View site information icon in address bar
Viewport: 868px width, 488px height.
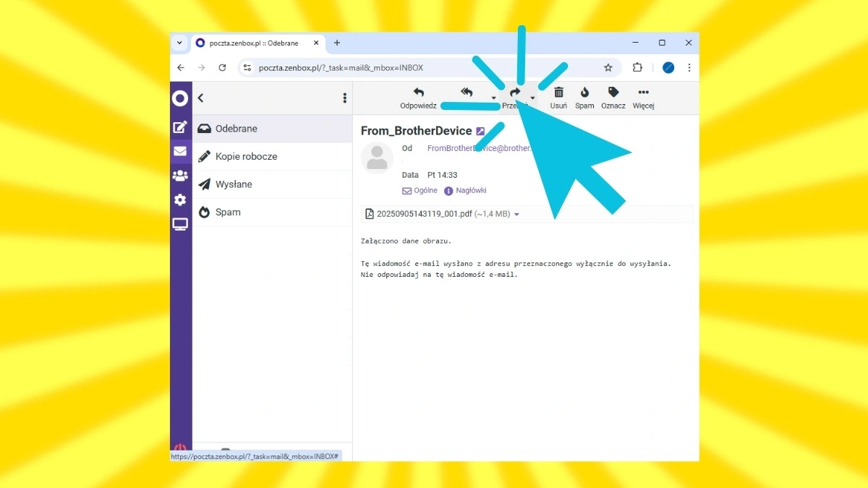pyautogui.click(x=247, y=68)
